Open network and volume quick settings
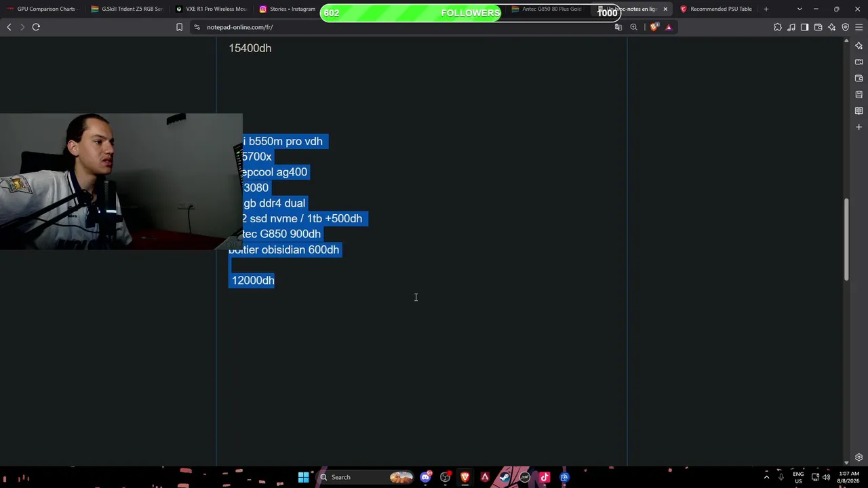Screen dimensions: 868x488 click(x=821, y=477)
